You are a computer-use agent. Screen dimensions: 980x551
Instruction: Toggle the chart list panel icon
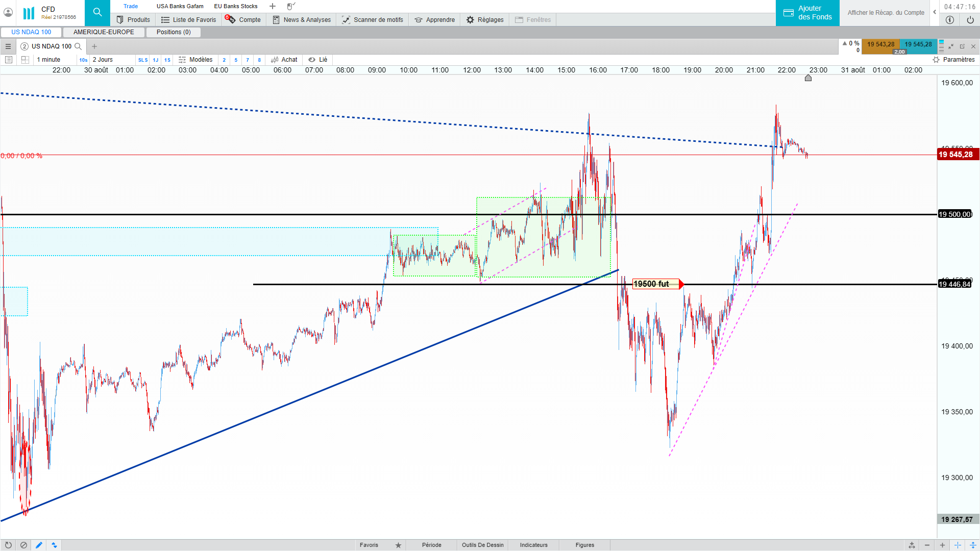[9, 60]
